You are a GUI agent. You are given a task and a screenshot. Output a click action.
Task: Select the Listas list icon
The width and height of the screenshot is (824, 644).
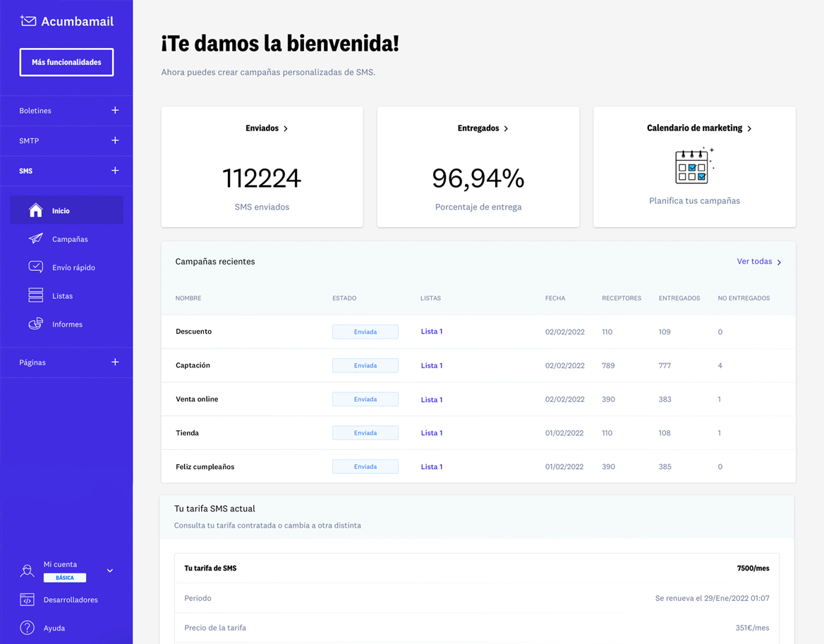35,295
